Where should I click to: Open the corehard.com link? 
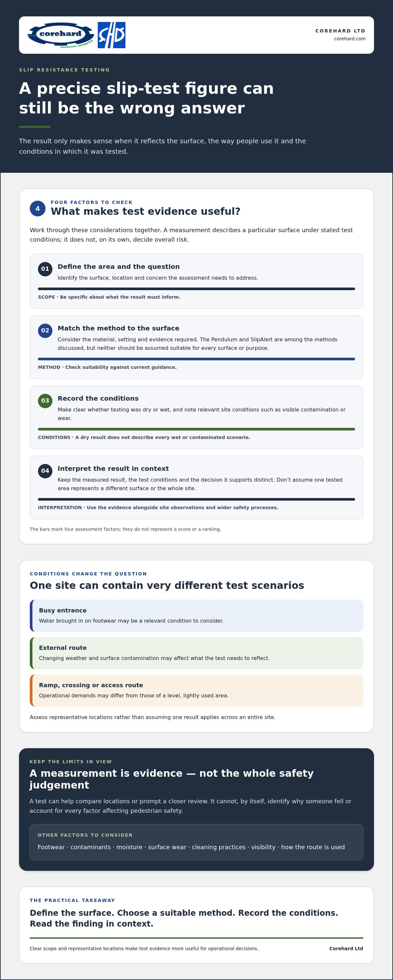pos(350,39)
